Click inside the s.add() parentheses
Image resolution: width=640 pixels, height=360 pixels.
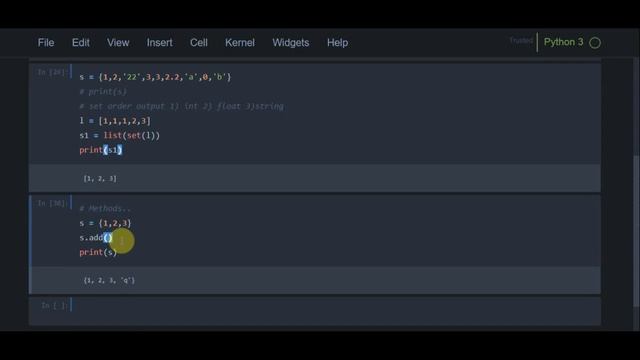pyautogui.click(x=108, y=238)
